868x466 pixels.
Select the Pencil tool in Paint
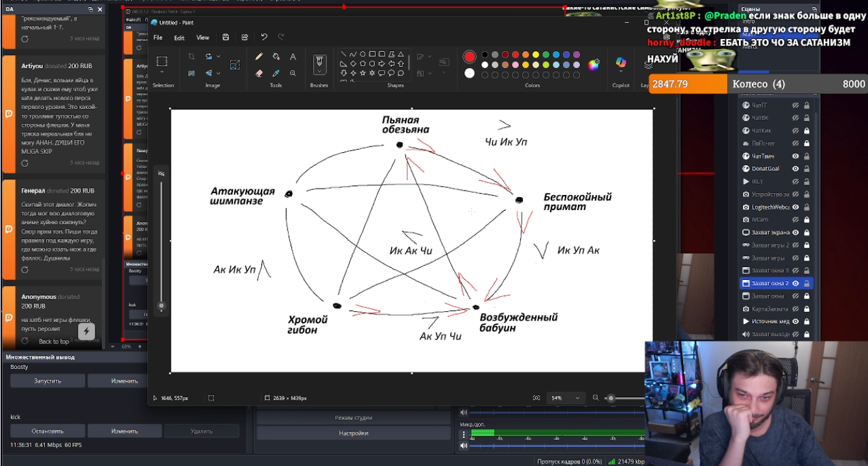coord(259,57)
